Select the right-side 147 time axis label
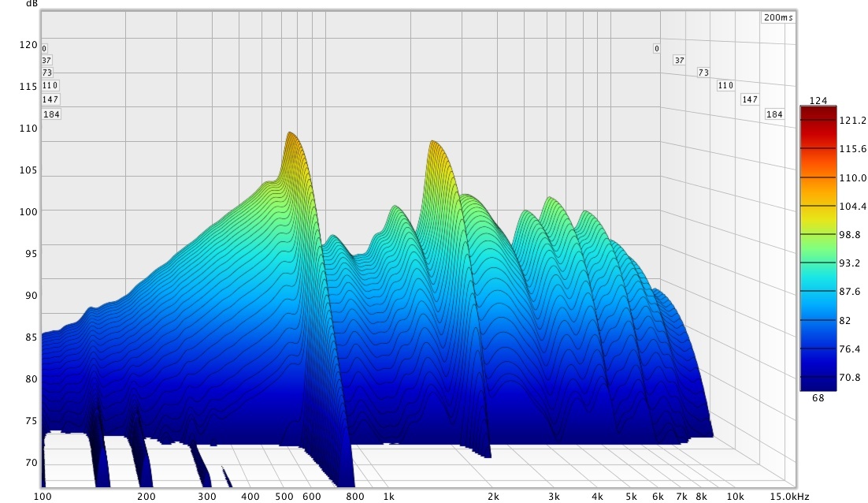 click(749, 99)
